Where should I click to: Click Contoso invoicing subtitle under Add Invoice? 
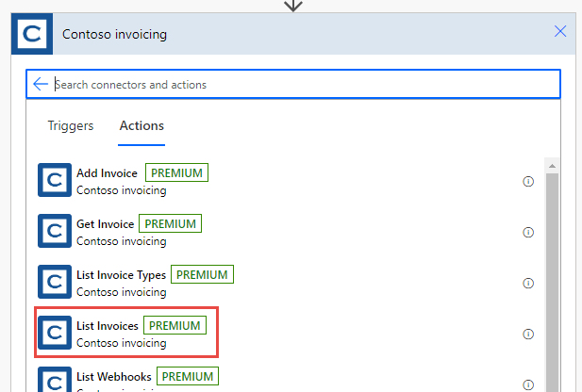point(122,190)
